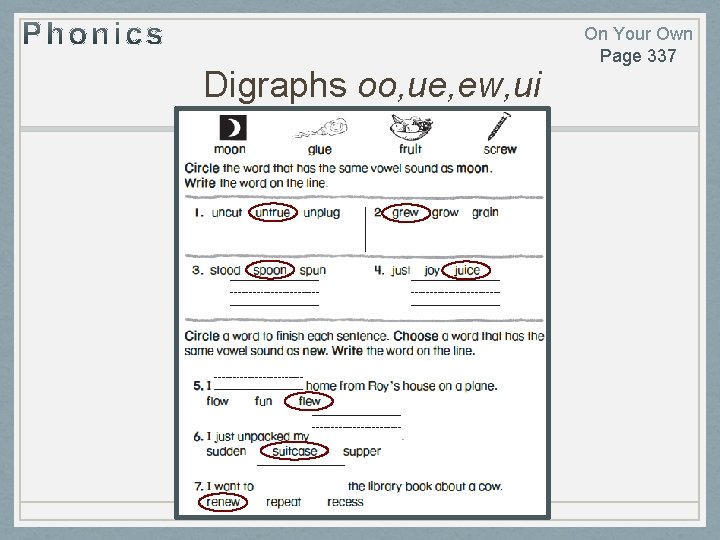Select the word 'fun'
The height and width of the screenshot is (540, 720).
tap(264, 401)
